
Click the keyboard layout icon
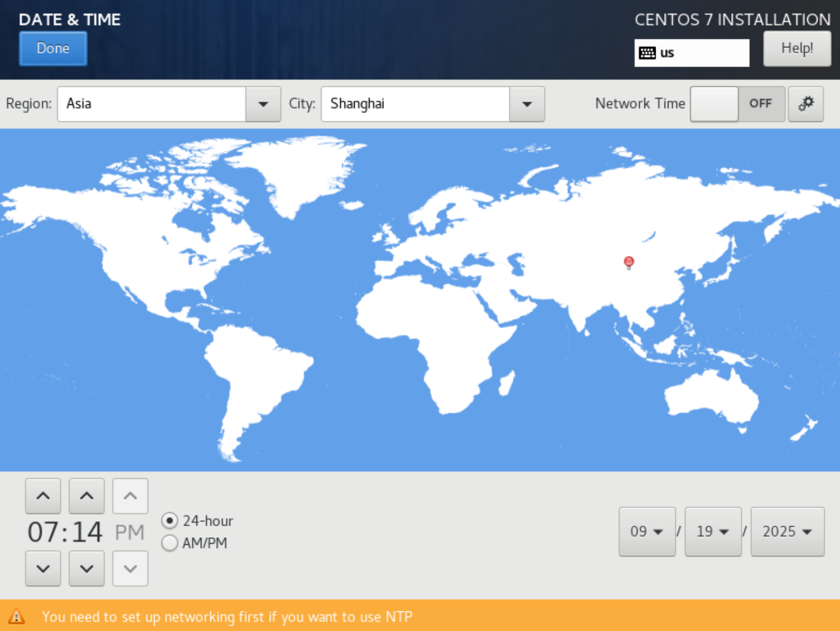[647, 53]
